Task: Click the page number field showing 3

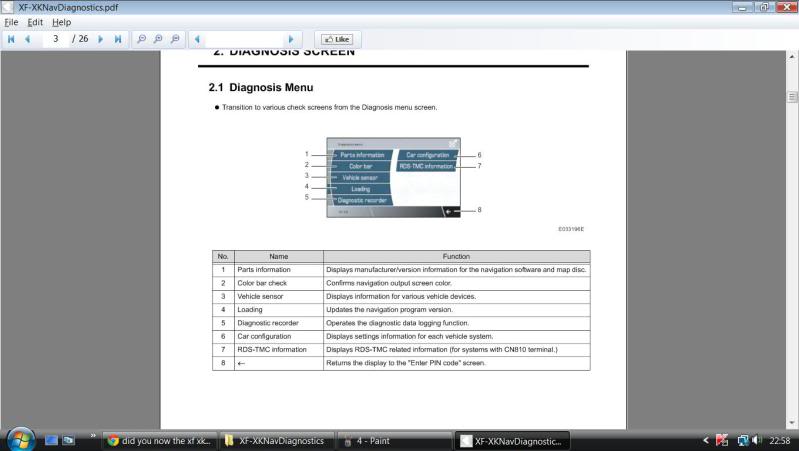Action: [x=56, y=39]
